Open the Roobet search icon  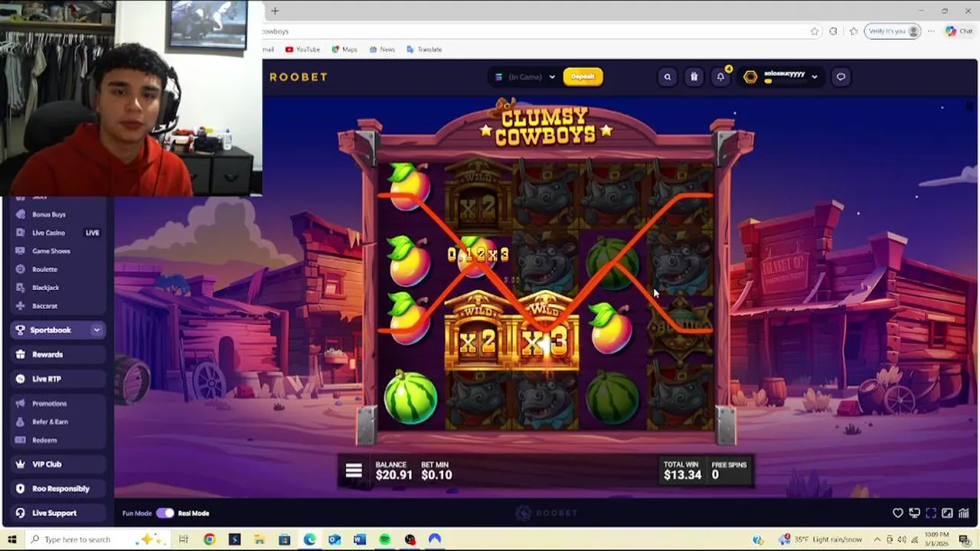(x=667, y=77)
